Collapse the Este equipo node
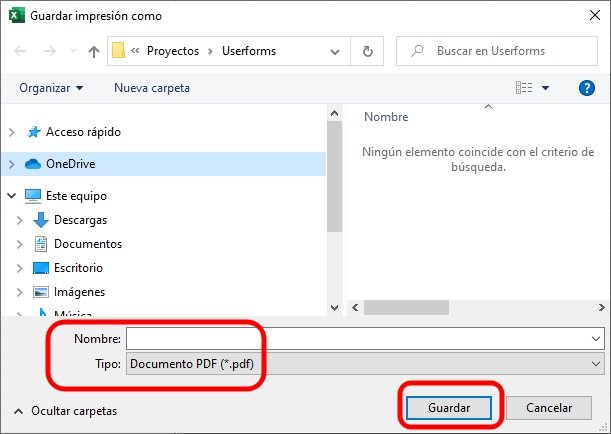This screenshot has height=434, width=611. coord(12,196)
